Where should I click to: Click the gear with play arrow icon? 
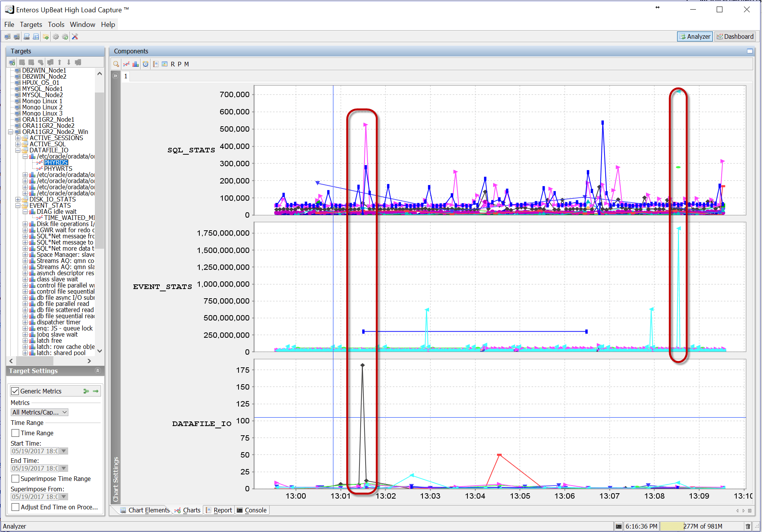tap(65, 37)
